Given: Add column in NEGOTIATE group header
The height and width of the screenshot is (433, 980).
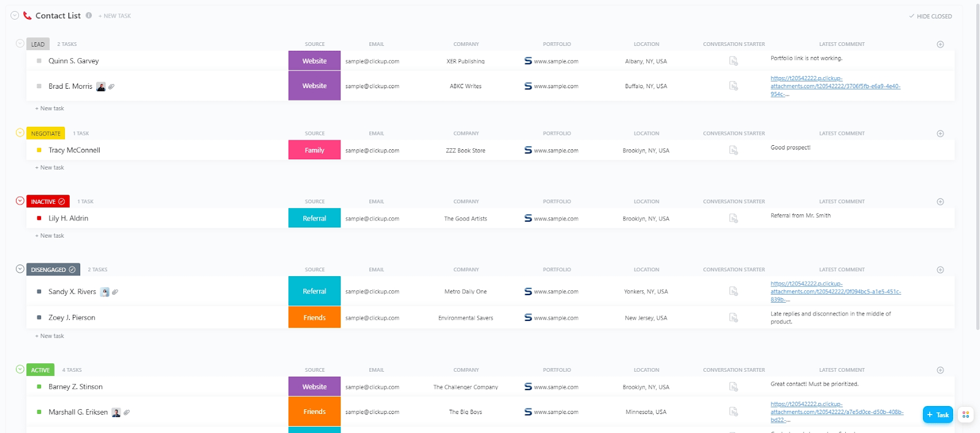Looking at the screenshot, I should (940, 134).
